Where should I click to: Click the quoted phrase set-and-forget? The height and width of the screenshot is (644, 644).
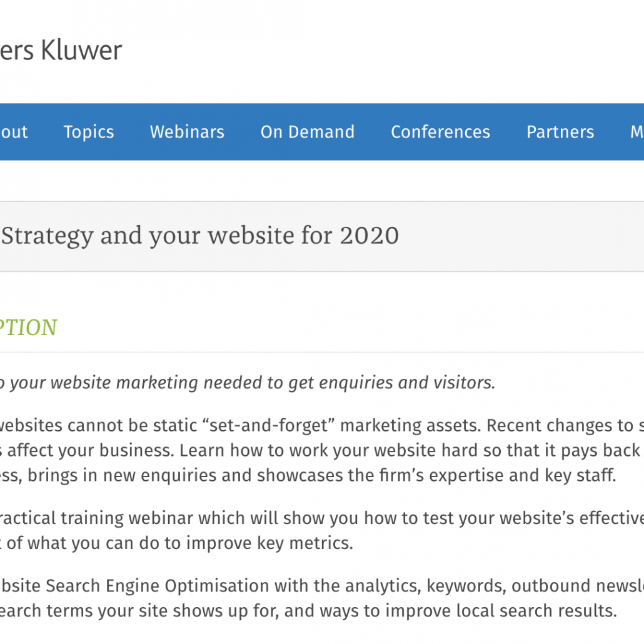pos(261,425)
